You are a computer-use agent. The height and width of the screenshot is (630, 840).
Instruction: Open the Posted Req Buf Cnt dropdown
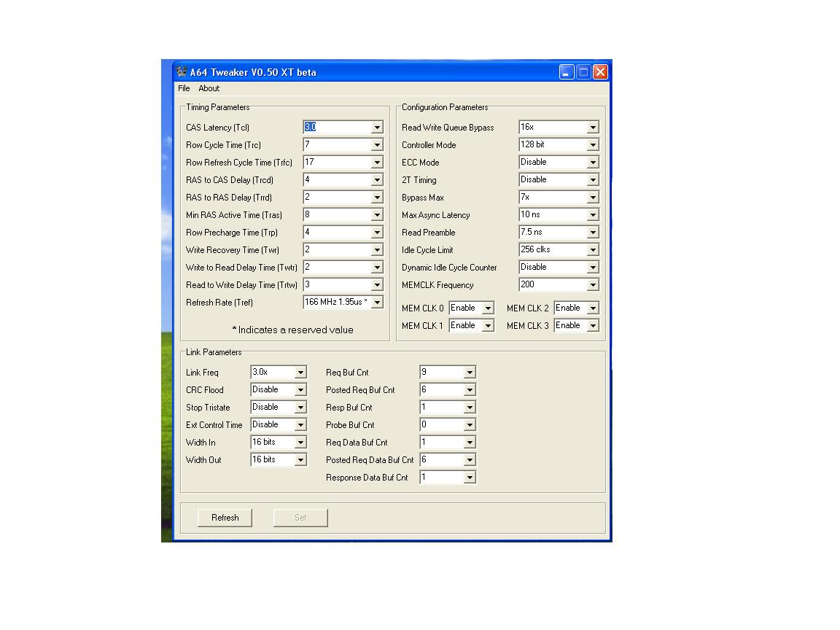470,390
